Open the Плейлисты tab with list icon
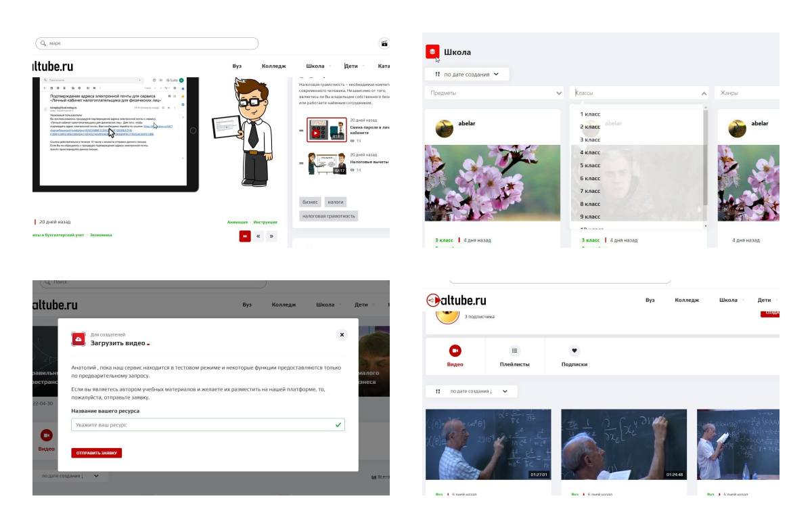 (x=514, y=356)
